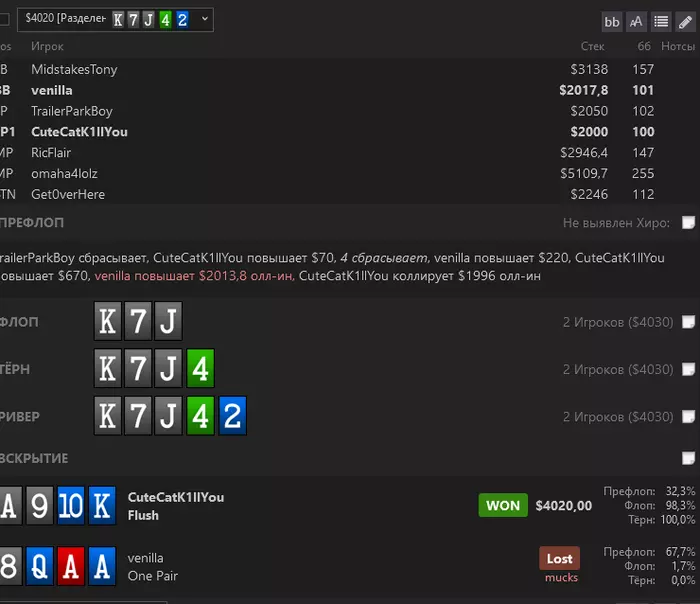
Task: Click the green WON badge
Action: [503, 505]
